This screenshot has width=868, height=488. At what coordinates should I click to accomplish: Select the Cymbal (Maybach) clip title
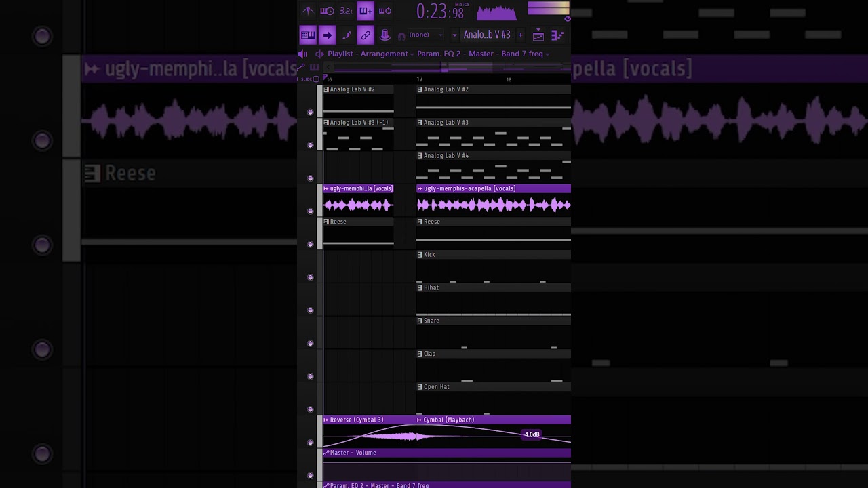point(449,420)
